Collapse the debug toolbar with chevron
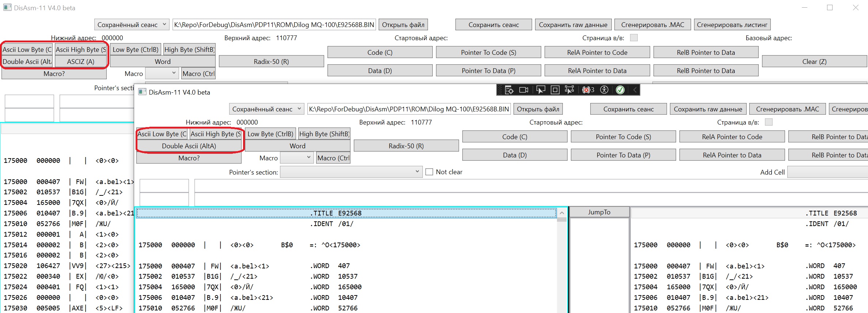The image size is (868, 313). 635,90
